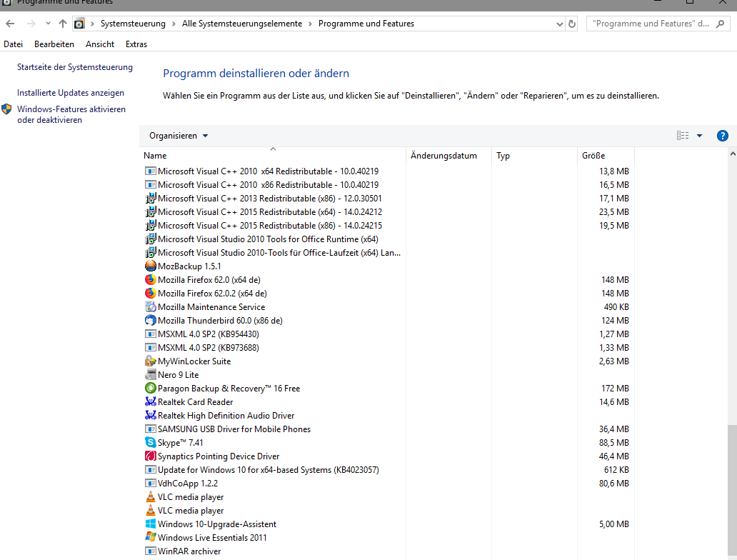Click the scrollbar up arrow
This screenshot has width=737, height=560.
click(x=732, y=154)
